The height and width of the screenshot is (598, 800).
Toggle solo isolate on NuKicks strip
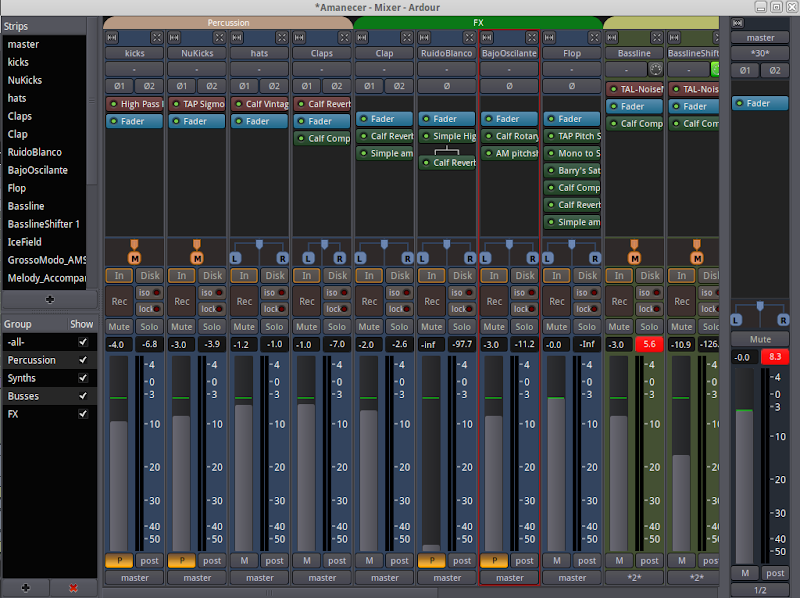point(212,293)
